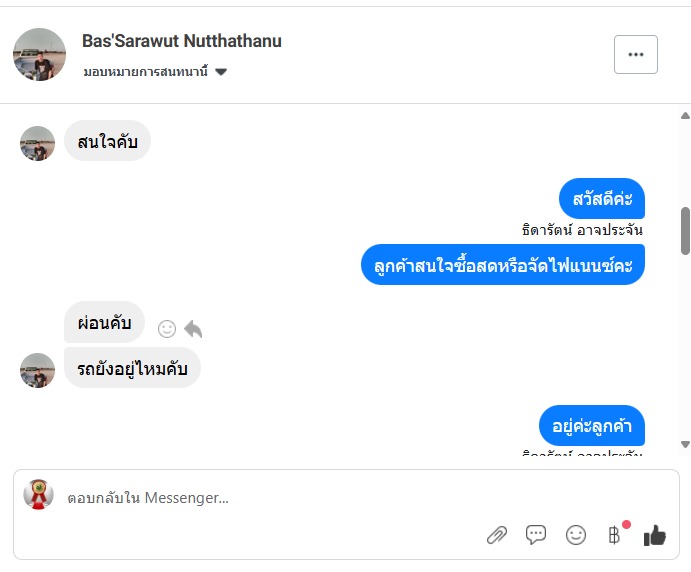Image resolution: width=691 pixels, height=572 pixels.
Task: Open the three-dot conversation options menu
Action: [636, 55]
